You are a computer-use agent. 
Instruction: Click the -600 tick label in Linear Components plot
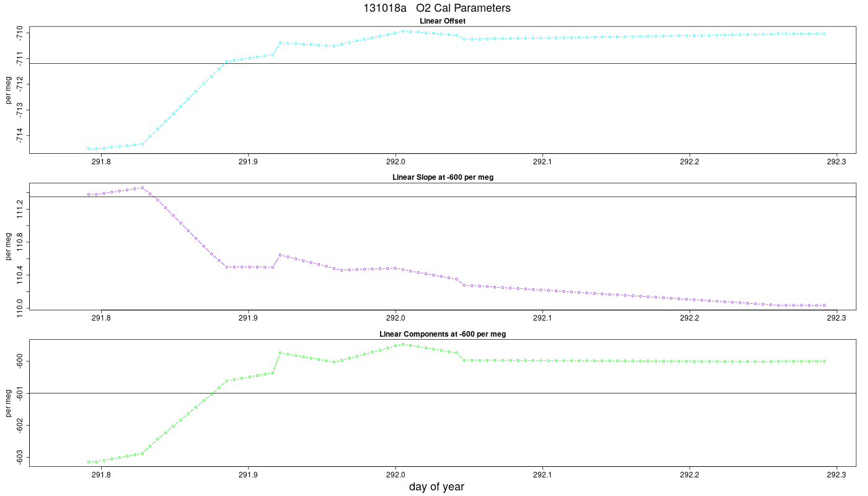(x=20, y=361)
